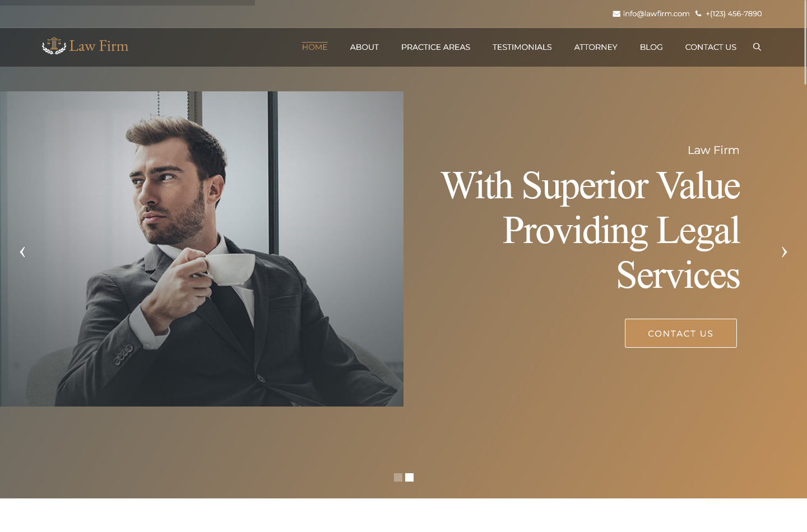
Task: Click the businessman hero slide image
Action: (x=202, y=249)
